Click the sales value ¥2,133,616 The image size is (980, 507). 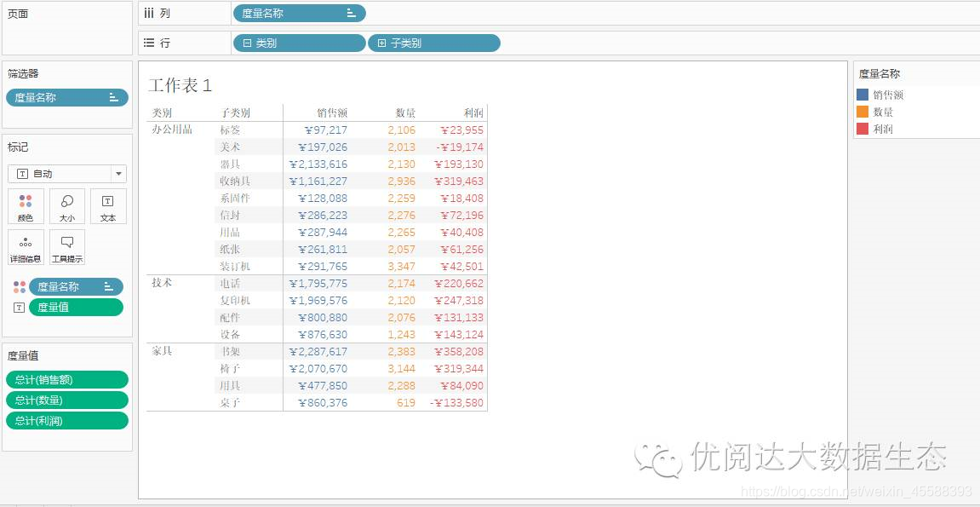click(x=318, y=164)
